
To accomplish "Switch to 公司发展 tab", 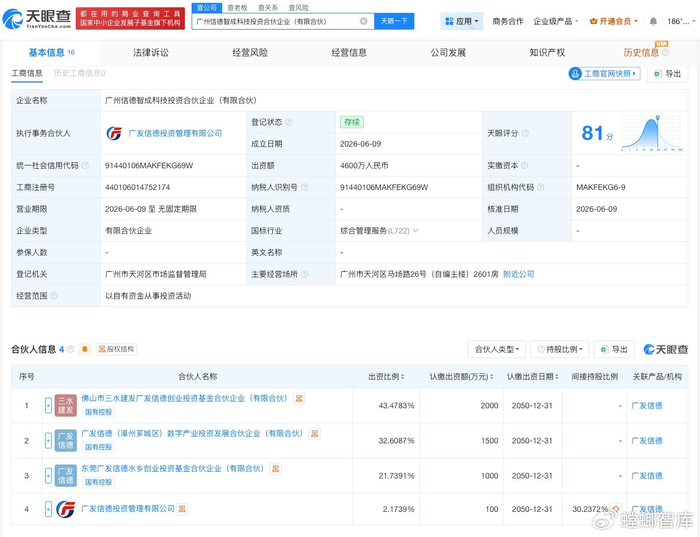I will click(x=448, y=53).
